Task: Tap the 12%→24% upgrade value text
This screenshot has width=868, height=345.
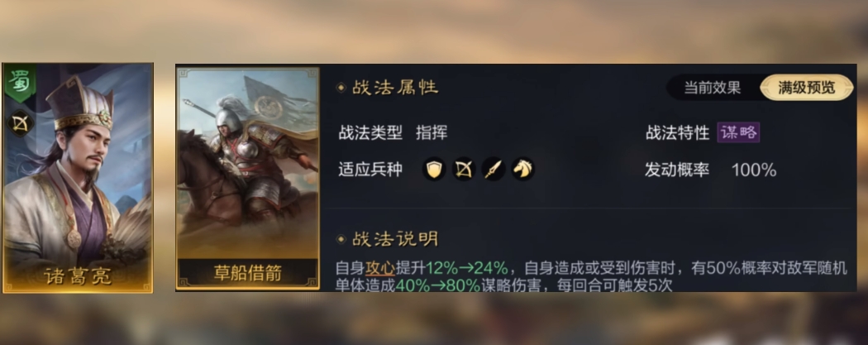Action: pos(467,268)
